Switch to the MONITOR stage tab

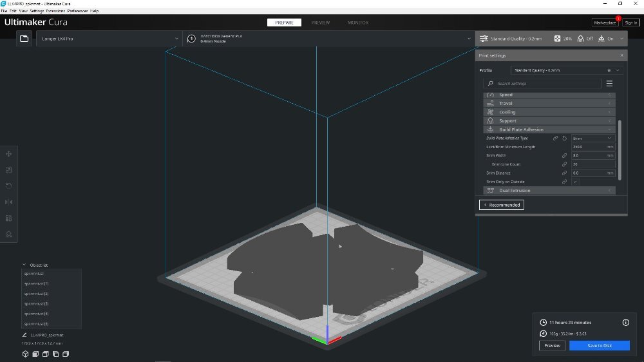(357, 23)
